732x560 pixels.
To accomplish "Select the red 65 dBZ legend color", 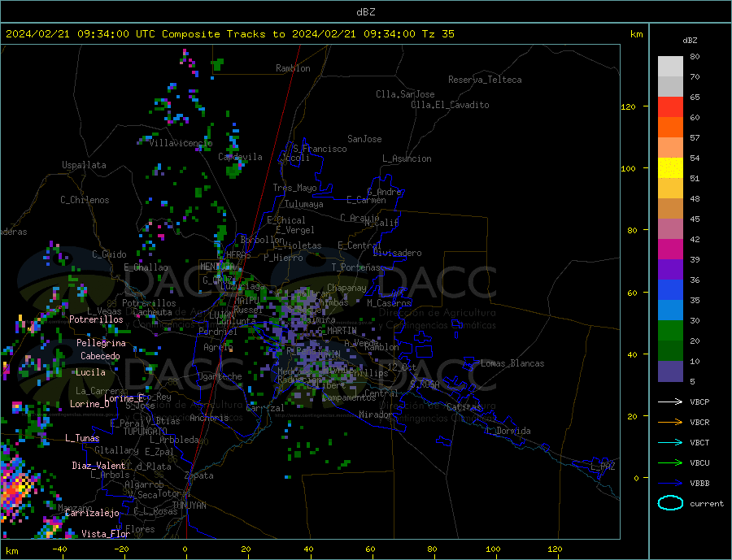I will click(x=670, y=106).
